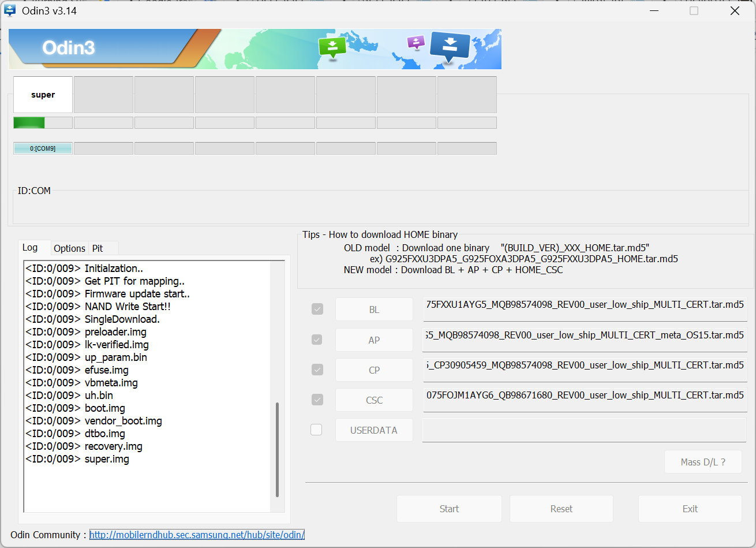
Task: Click the 0:[COM9] port box
Action: click(x=43, y=148)
